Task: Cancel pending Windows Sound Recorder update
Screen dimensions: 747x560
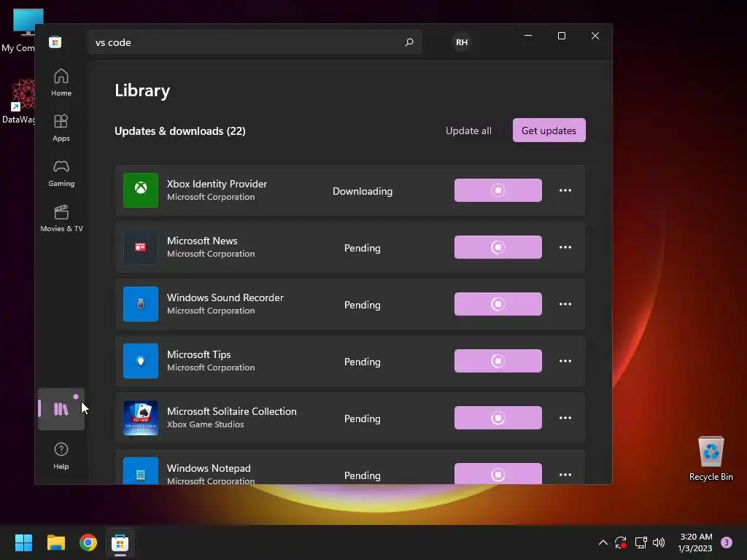Action: pos(498,304)
